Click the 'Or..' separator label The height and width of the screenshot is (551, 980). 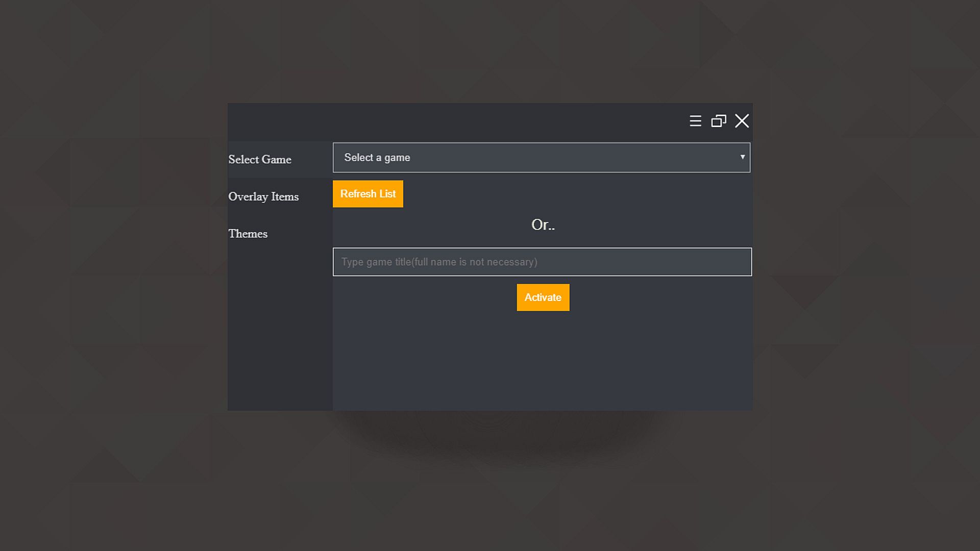click(543, 225)
